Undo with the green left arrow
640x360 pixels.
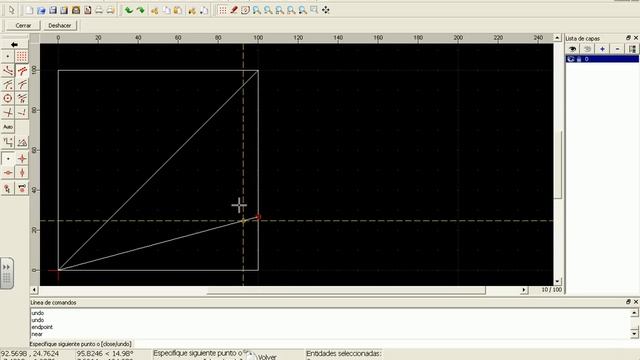(129, 10)
